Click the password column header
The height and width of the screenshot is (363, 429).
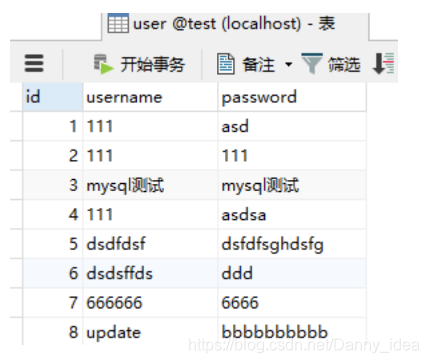pyautogui.click(x=292, y=97)
